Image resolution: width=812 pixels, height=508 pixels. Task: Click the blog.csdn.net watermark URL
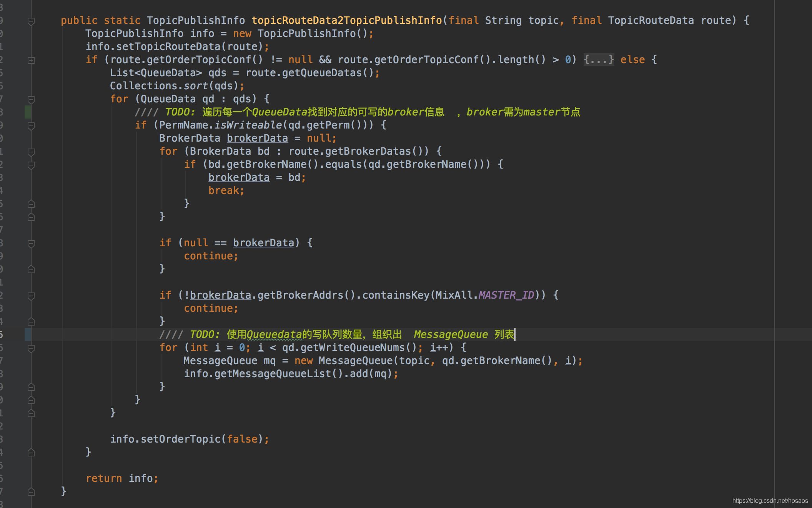pos(770,500)
